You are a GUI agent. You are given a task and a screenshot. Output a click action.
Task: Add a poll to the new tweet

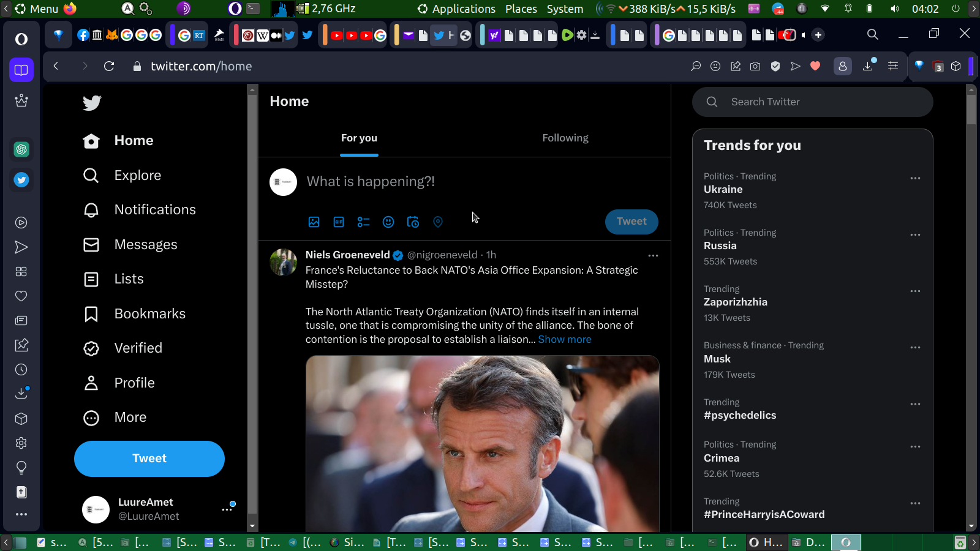[364, 222]
